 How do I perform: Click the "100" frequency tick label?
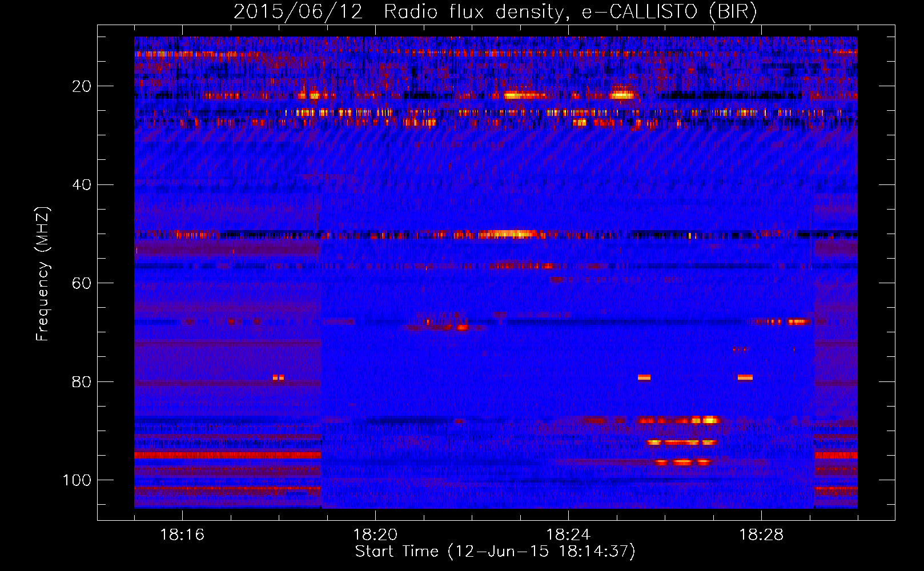[78, 480]
